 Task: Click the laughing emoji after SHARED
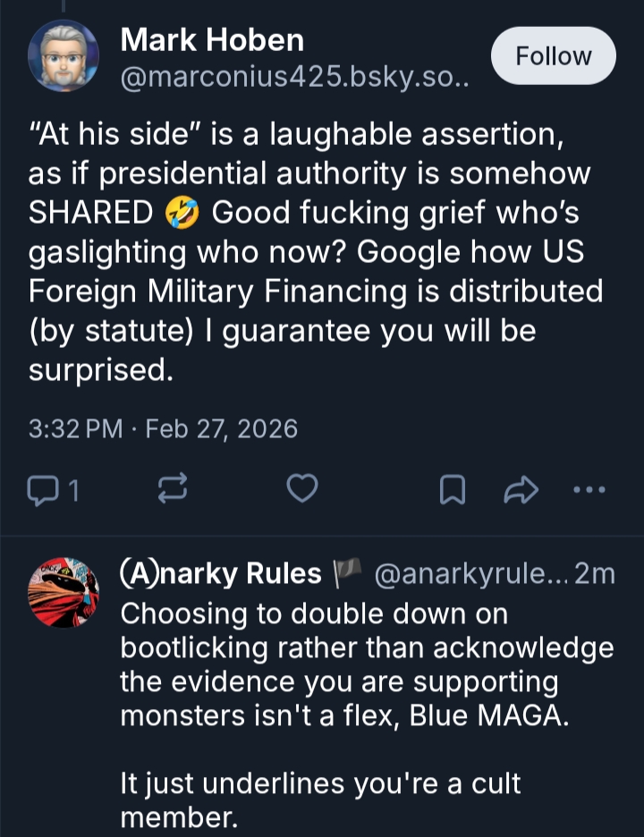[182, 213]
